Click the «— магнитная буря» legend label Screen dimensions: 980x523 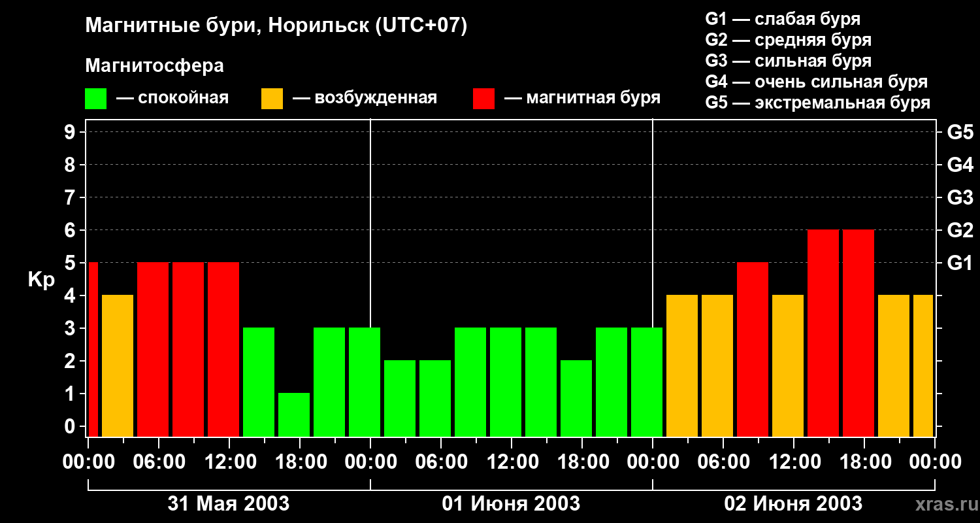(582, 98)
